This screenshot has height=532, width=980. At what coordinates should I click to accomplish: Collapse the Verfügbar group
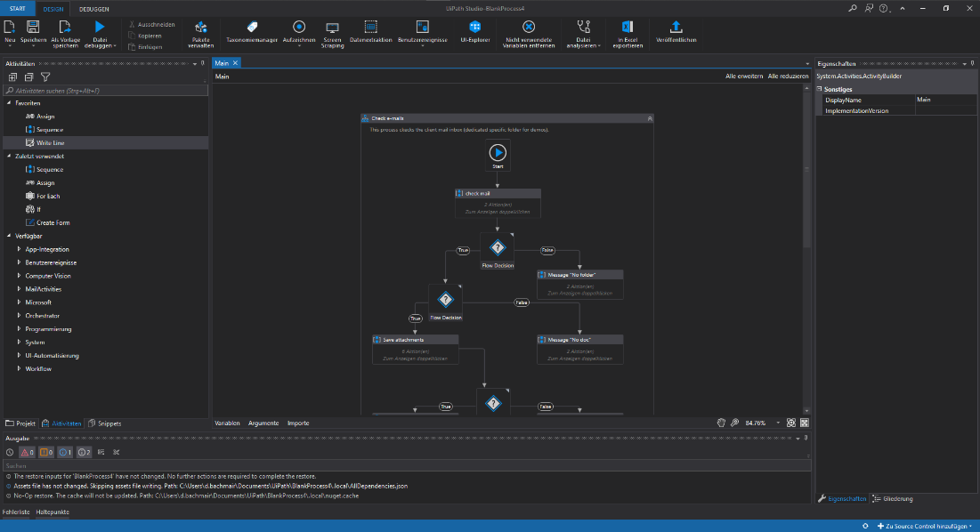point(9,236)
